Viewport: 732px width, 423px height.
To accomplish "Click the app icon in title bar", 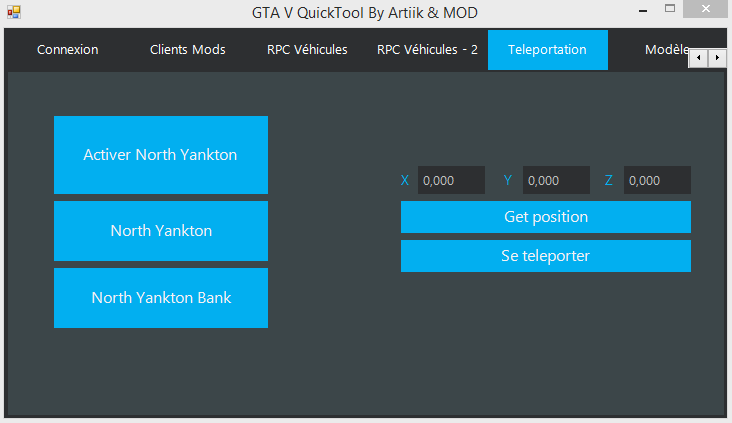I will (14, 12).
